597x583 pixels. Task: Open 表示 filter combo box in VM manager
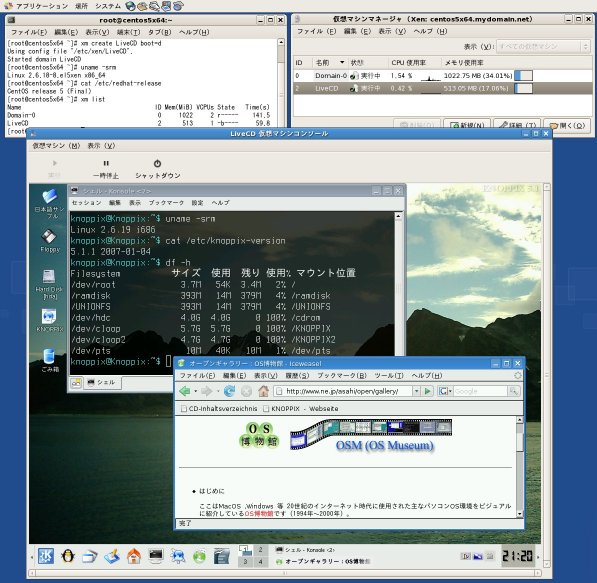[x=543, y=46]
